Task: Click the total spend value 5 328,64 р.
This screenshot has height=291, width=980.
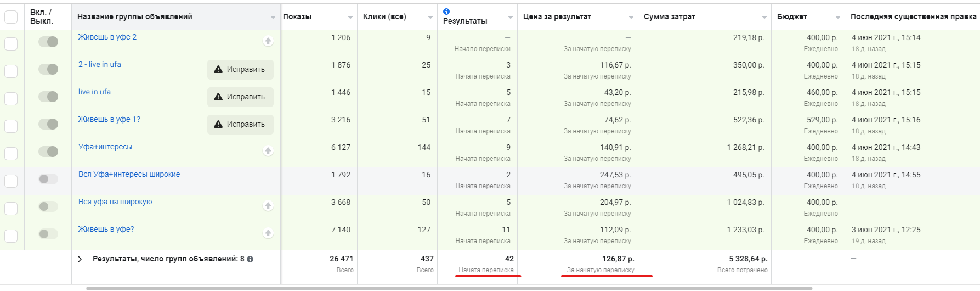Action: 748,259
